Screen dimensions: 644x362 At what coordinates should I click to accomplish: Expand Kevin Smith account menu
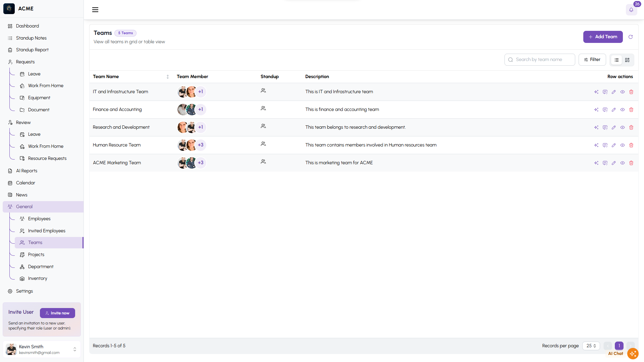(x=74, y=349)
